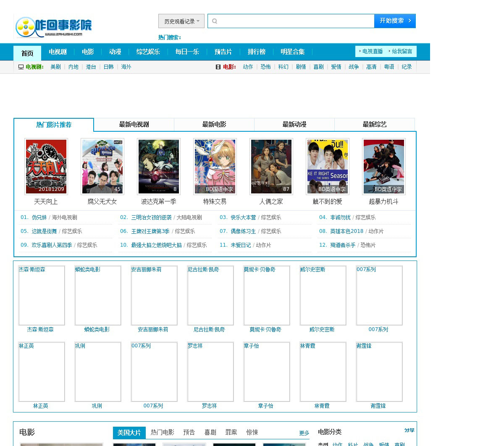Click the 给我留言 link
Screen dimensions: 504x446
402,51
